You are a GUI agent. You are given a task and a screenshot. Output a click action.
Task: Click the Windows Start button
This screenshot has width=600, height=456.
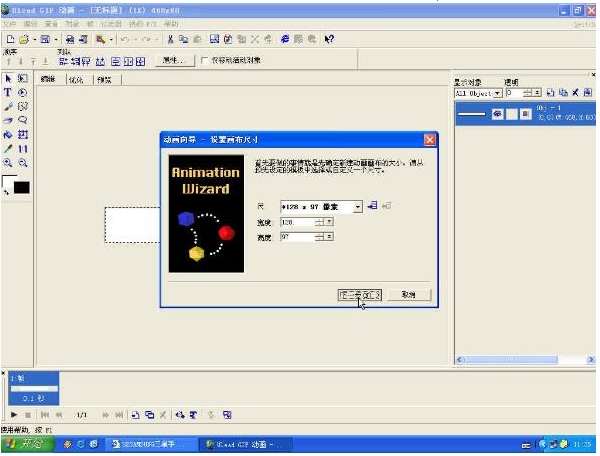click(28, 445)
